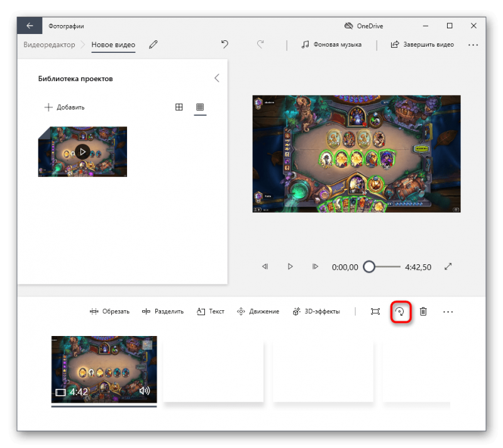Screen dimensions: 503x448
Task: Click the first empty storyboard slot
Action: tap(213, 371)
